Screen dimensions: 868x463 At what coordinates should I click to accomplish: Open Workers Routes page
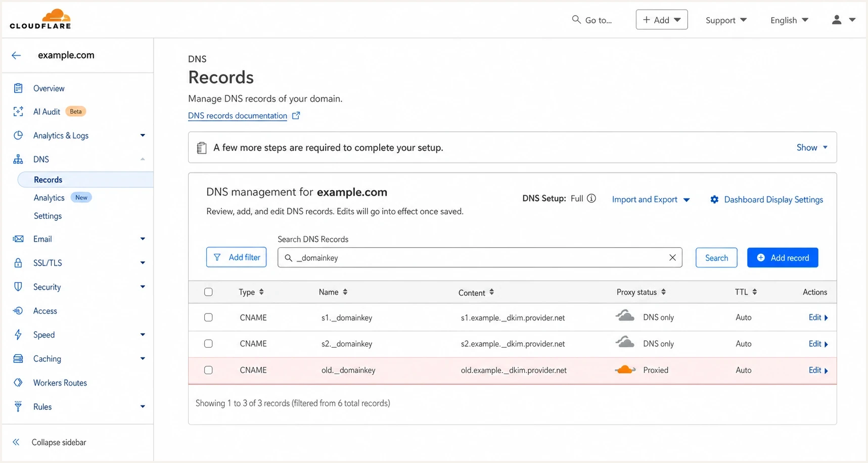(x=60, y=383)
